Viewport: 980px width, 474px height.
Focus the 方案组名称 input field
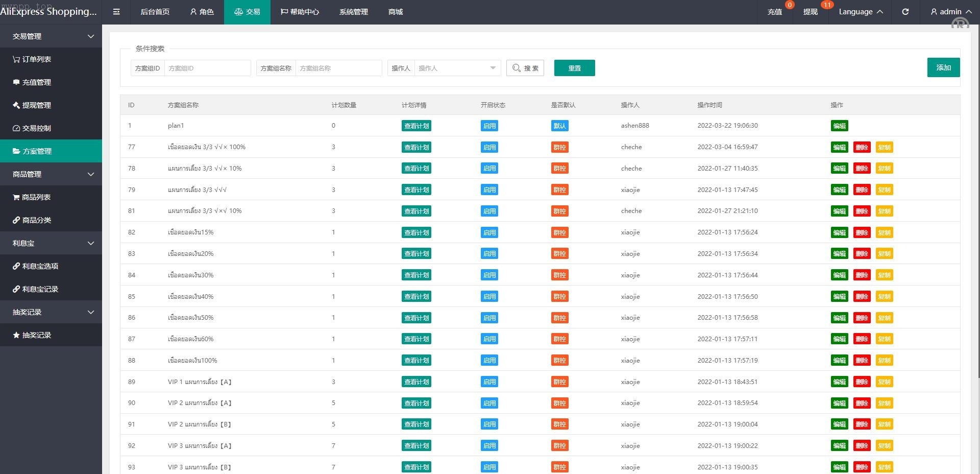pos(338,68)
